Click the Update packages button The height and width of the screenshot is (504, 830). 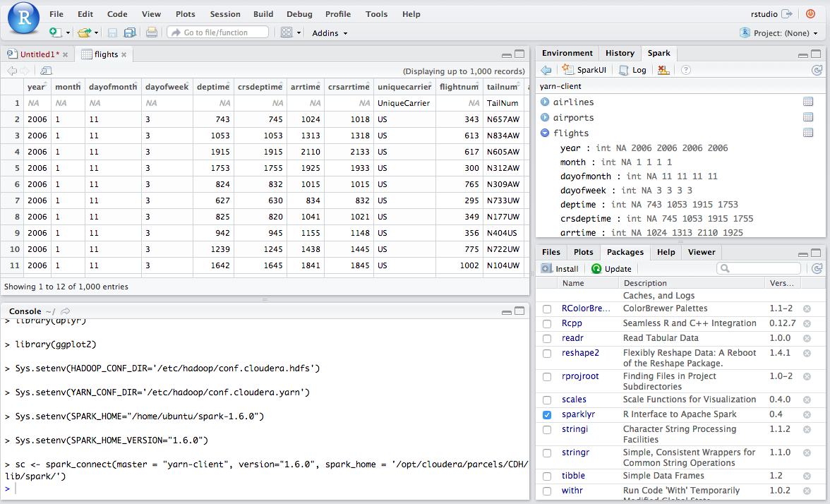pyautogui.click(x=611, y=269)
